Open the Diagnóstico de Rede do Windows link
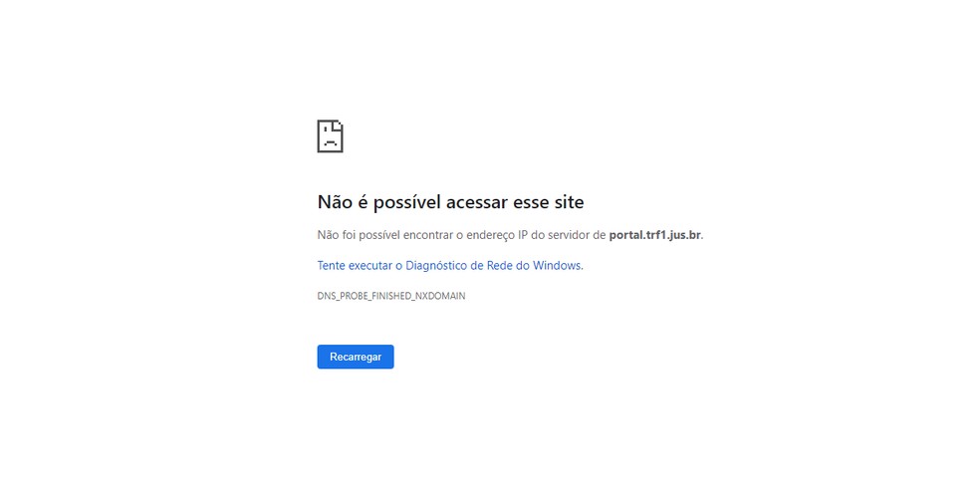 click(450, 265)
